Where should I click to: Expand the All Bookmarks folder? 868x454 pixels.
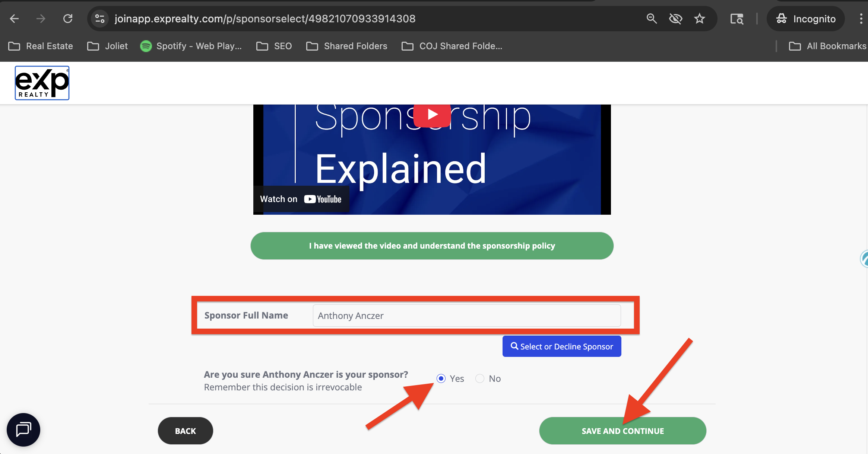point(828,46)
